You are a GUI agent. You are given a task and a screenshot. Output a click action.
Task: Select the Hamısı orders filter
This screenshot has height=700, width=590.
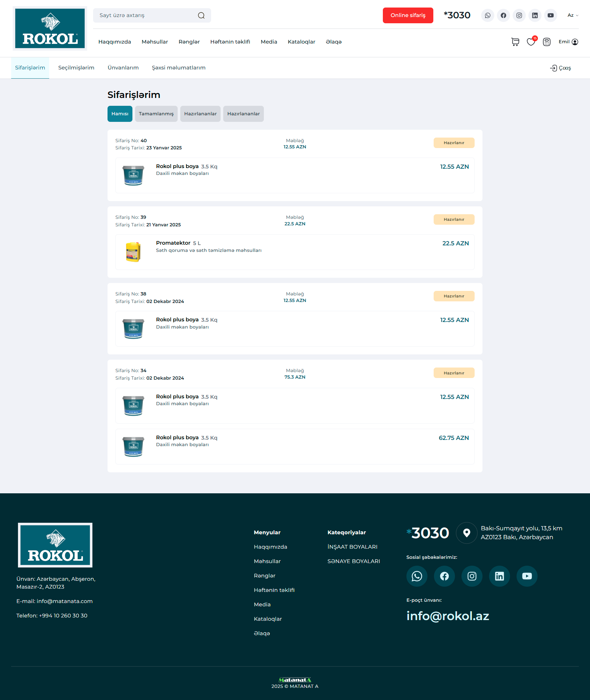pyautogui.click(x=120, y=114)
